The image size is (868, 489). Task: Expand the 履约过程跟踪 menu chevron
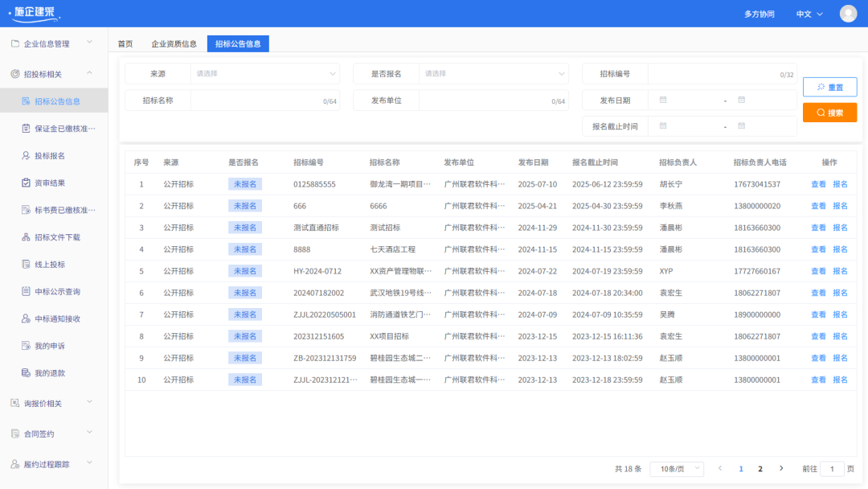tap(90, 462)
